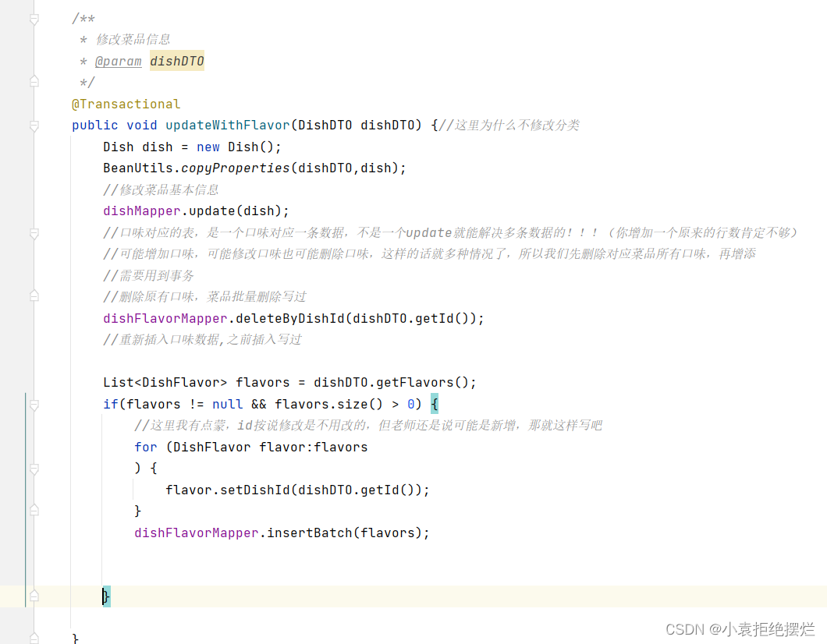Click the 'new' keyword in Dish dish line
Screen dimensions: 827x644
coord(208,147)
